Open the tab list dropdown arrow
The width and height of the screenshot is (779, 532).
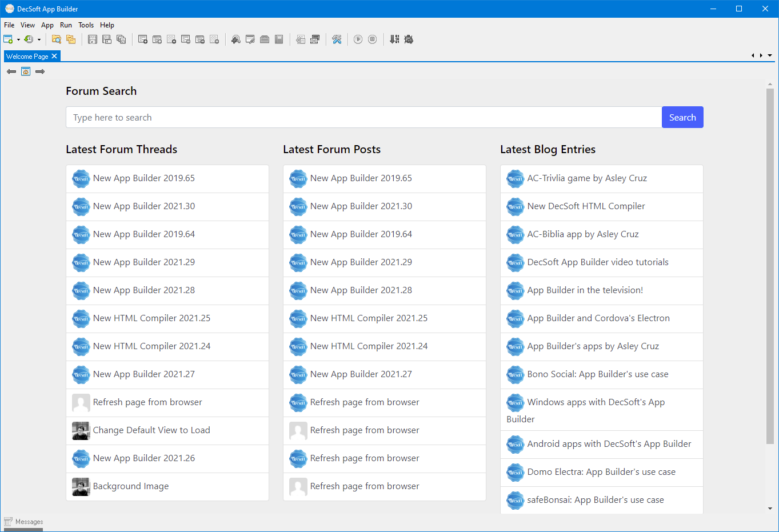pyautogui.click(x=770, y=55)
